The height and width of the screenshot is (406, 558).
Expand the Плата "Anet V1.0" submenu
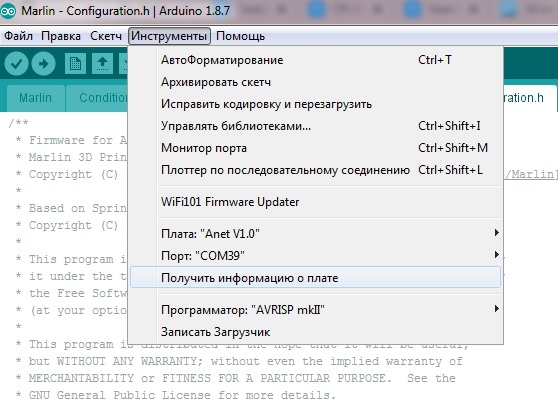coord(315,233)
